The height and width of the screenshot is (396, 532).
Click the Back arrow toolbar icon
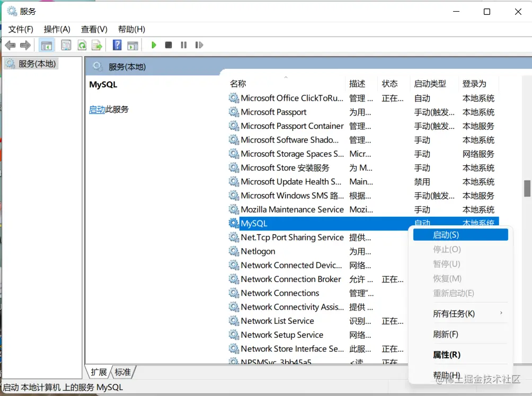pos(10,45)
